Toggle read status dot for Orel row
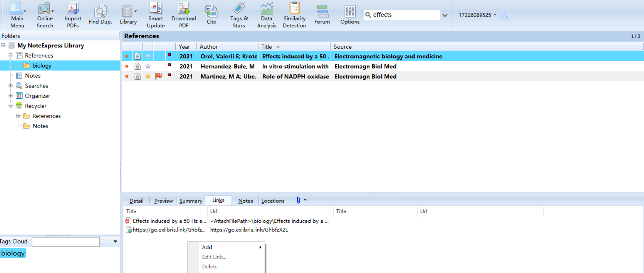Viewport: 644px width, 273px height. [127, 56]
